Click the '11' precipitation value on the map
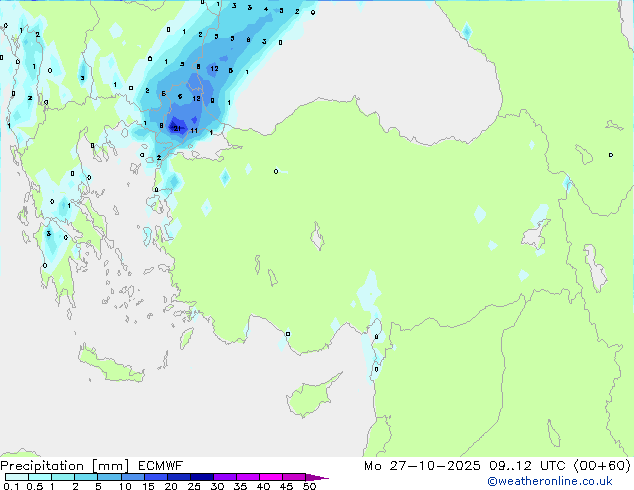The width and height of the screenshot is (634, 490). (x=194, y=130)
